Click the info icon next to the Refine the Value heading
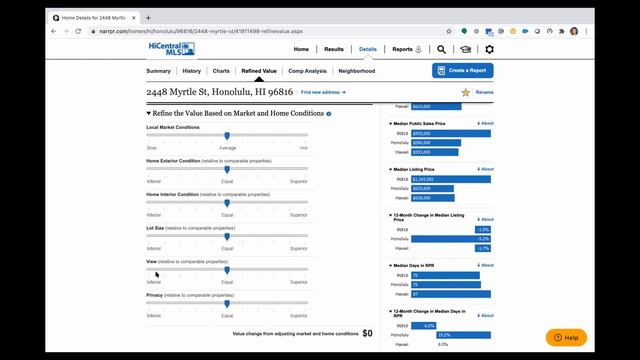The image size is (640, 360). point(329,114)
